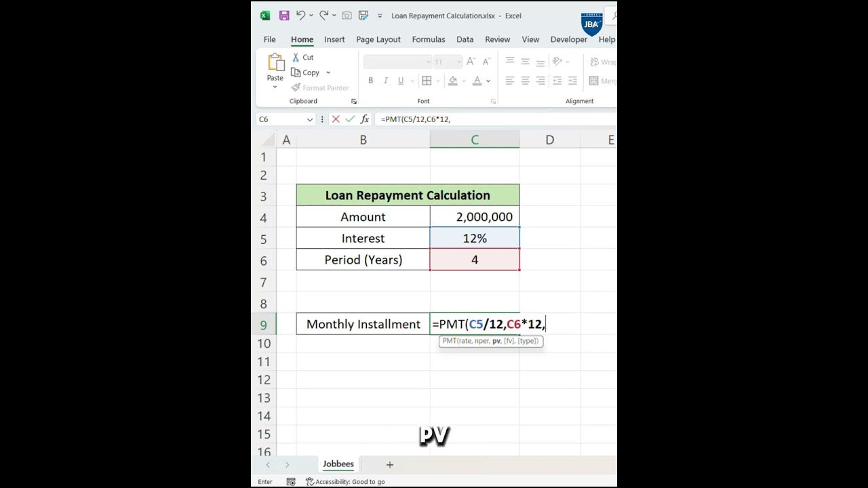Click the Insert Function fx icon
The width and height of the screenshot is (868, 488).
(x=365, y=119)
